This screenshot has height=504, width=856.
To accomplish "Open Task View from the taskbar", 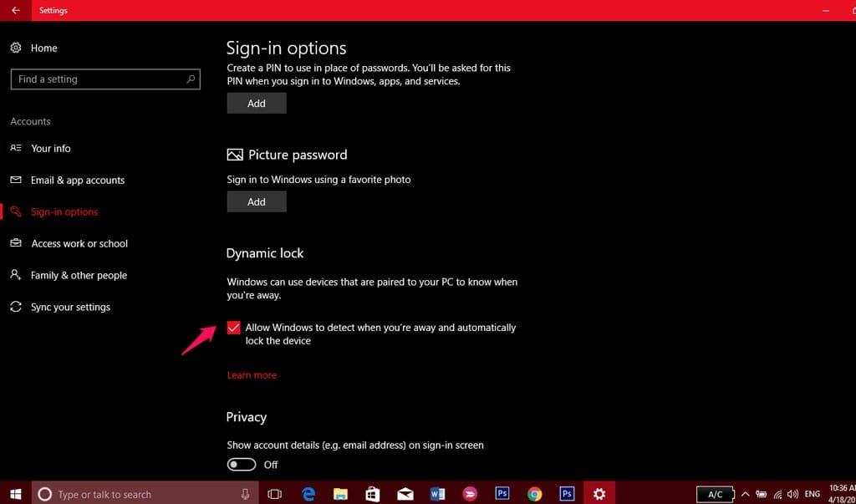I will point(274,494).
